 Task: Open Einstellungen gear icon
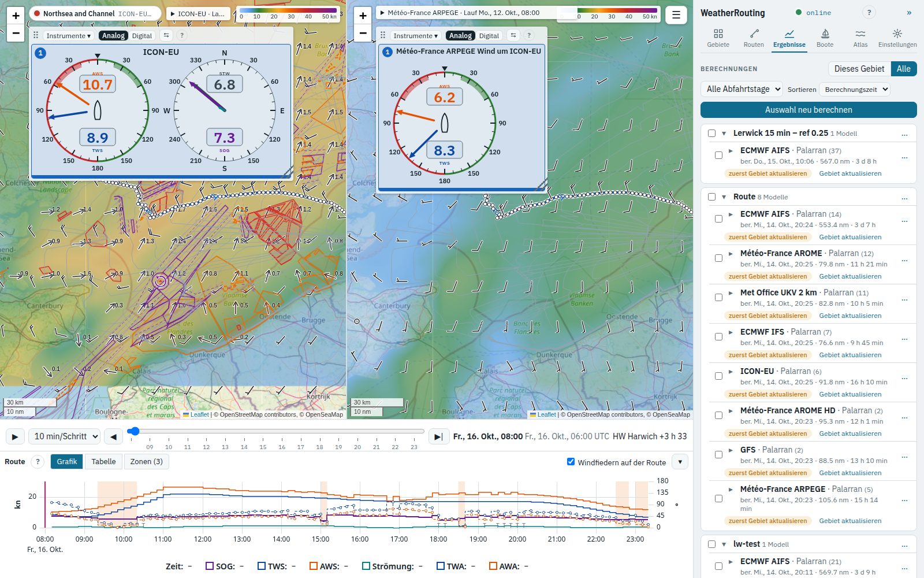point(897,38)
